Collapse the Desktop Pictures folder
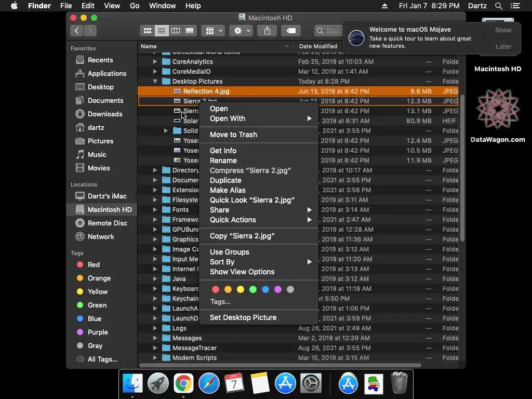This screenshot has width=532, height=399. [155, 82]
